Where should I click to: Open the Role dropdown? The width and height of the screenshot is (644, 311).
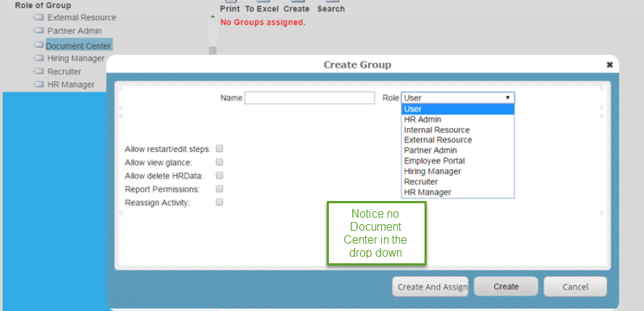point(458,98)
